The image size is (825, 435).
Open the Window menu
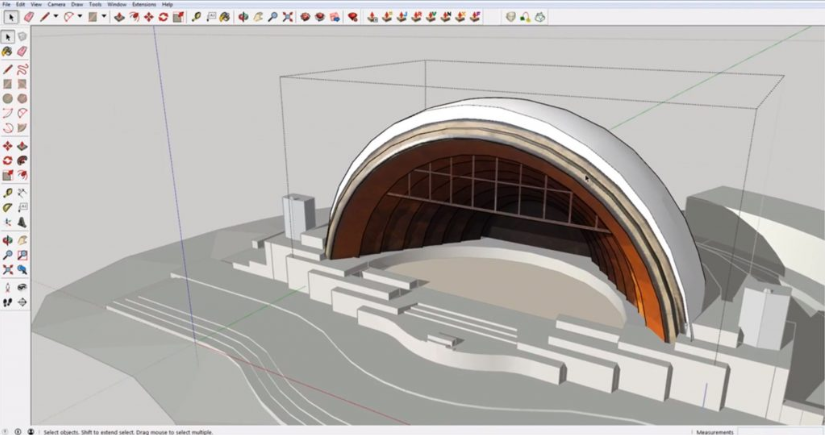(117, 5)
